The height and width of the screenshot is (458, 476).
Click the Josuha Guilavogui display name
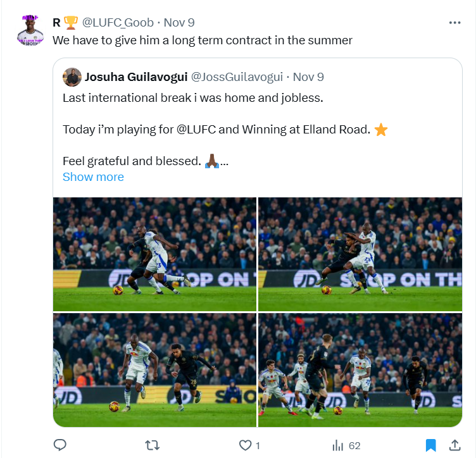pyautogui.click(x=136, y=77)
